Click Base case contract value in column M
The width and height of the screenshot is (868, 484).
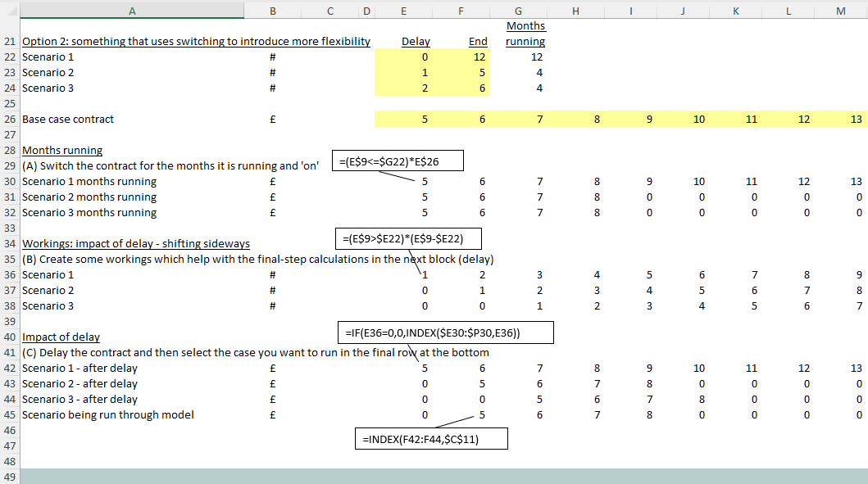click(x=840, y=120)
